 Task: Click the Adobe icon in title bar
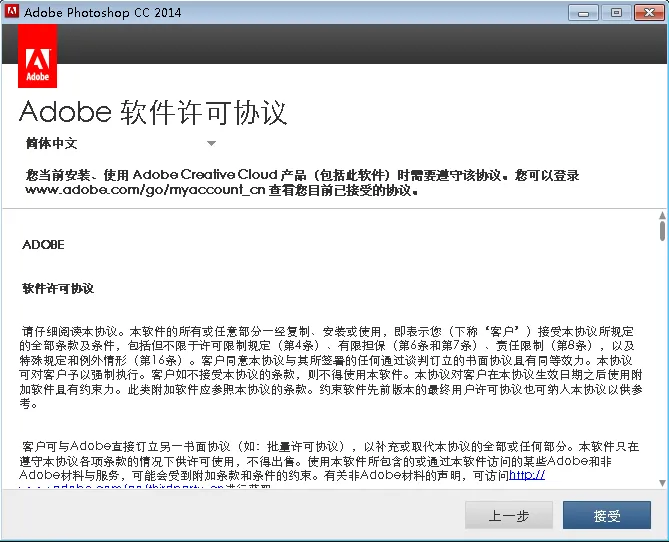click(x=12, y=12)
